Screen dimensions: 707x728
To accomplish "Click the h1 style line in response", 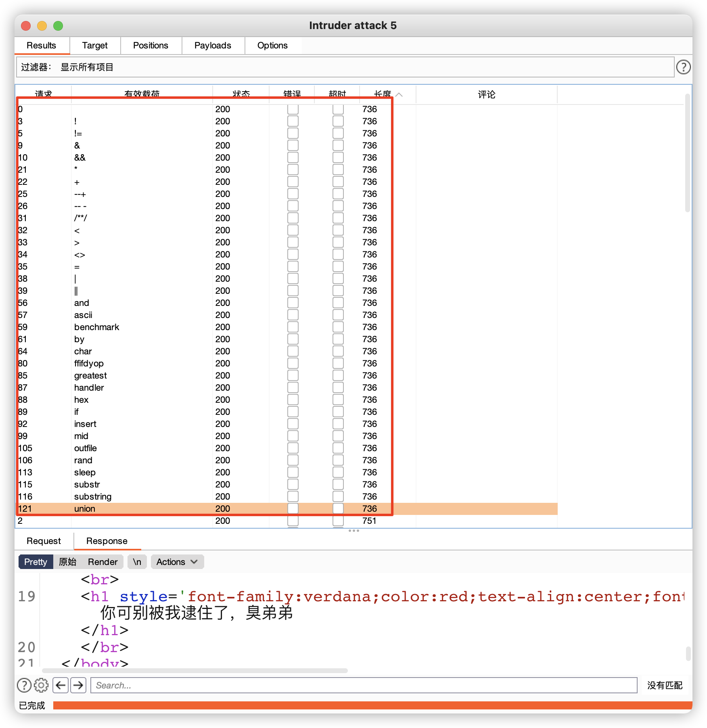I will point(383,596).
